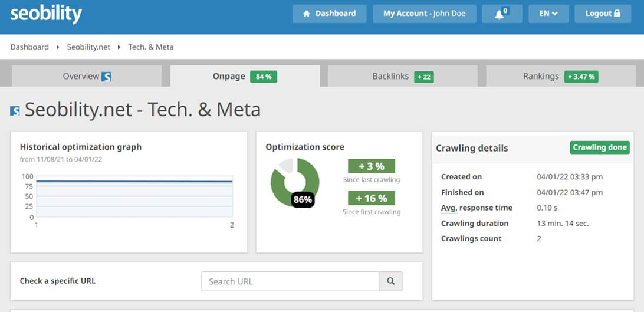Go to Dashboard breadcrumb link
Viewport: 644px width, 312px height.
[29, 47]
